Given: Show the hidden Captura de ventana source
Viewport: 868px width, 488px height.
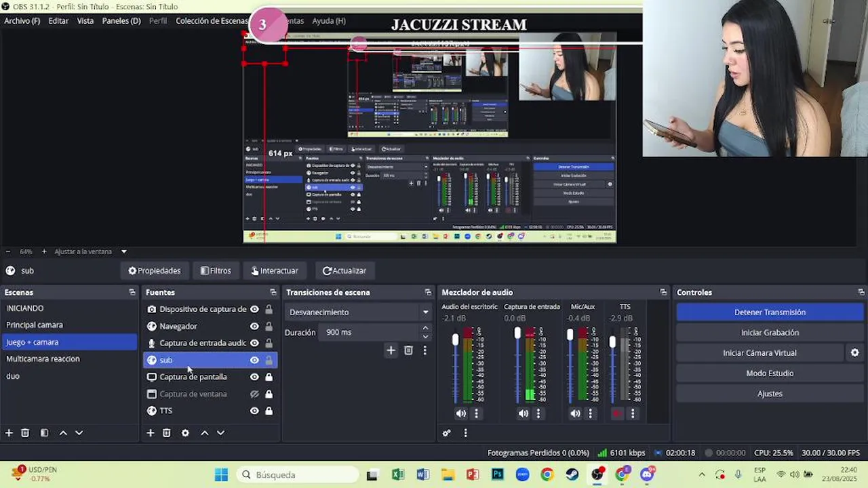Looking at the screenshot, I should (x=254, y=394).
